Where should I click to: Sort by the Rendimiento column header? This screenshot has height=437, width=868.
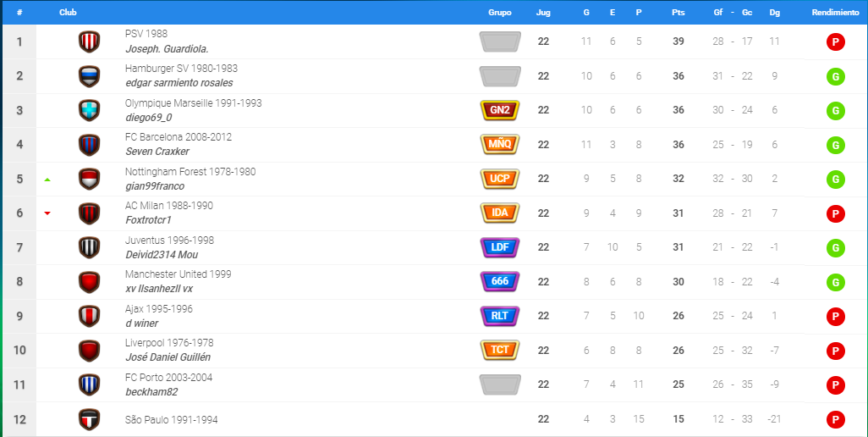(835, 12)
